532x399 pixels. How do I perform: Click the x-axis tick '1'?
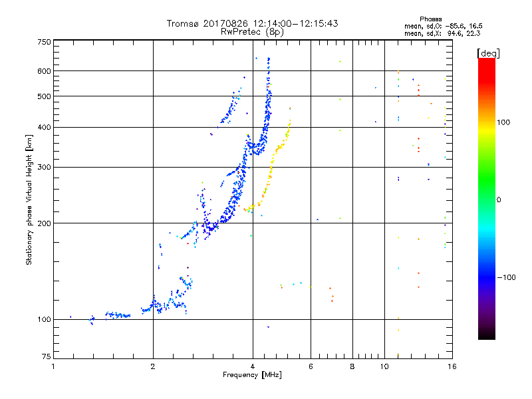point(53,366)
